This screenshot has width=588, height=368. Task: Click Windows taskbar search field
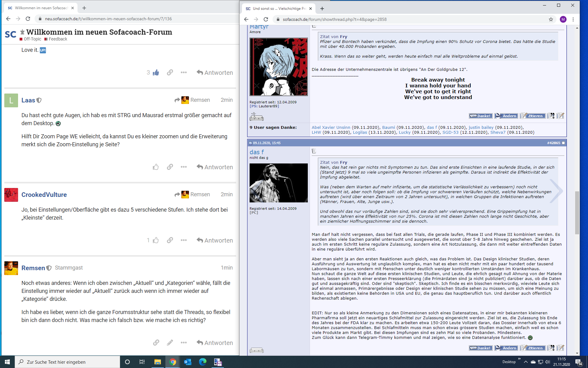point(67,362)
